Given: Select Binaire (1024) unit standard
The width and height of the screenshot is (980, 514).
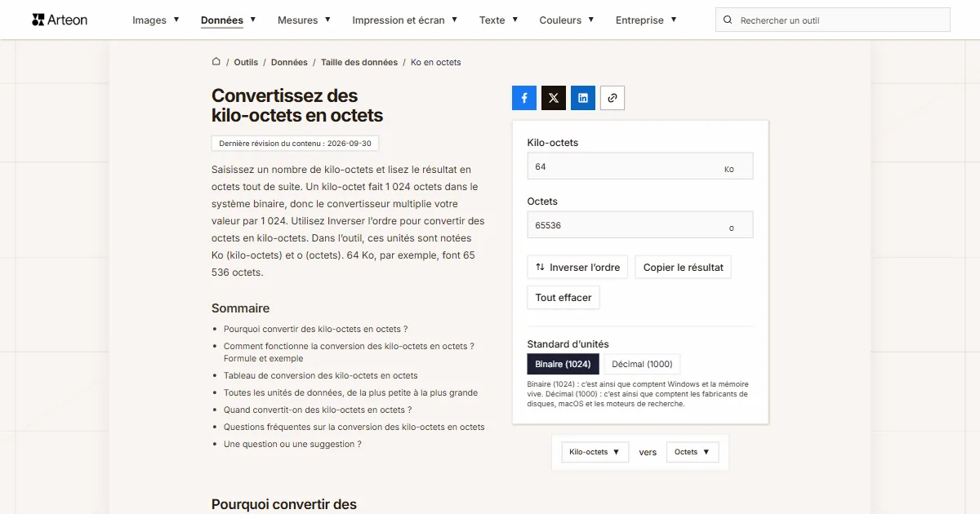Looking at the screenshot, I should click(x=563, y=364).
